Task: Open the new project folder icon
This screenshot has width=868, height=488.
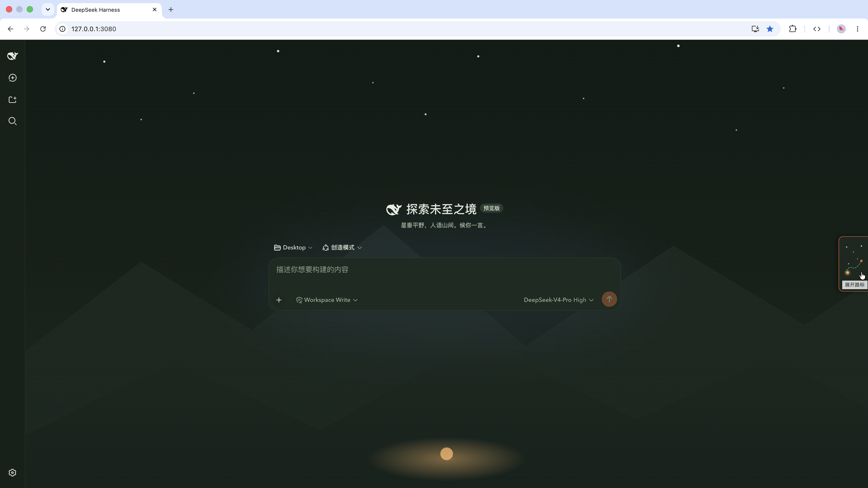Action: [12, 99]
